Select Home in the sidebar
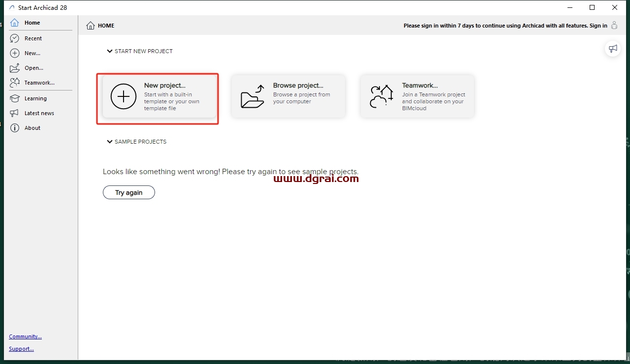 point(32,23)
